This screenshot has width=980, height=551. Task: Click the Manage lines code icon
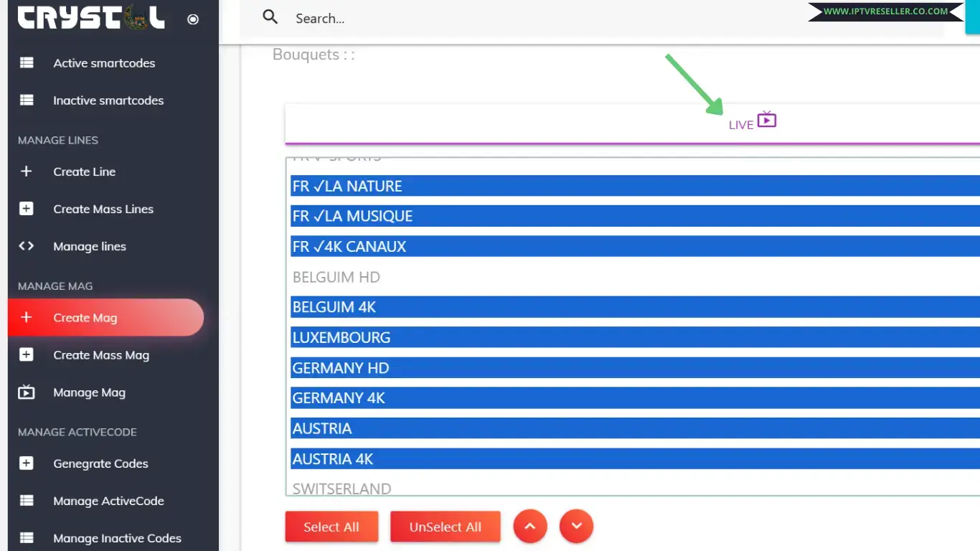click(x=26, y=246)
